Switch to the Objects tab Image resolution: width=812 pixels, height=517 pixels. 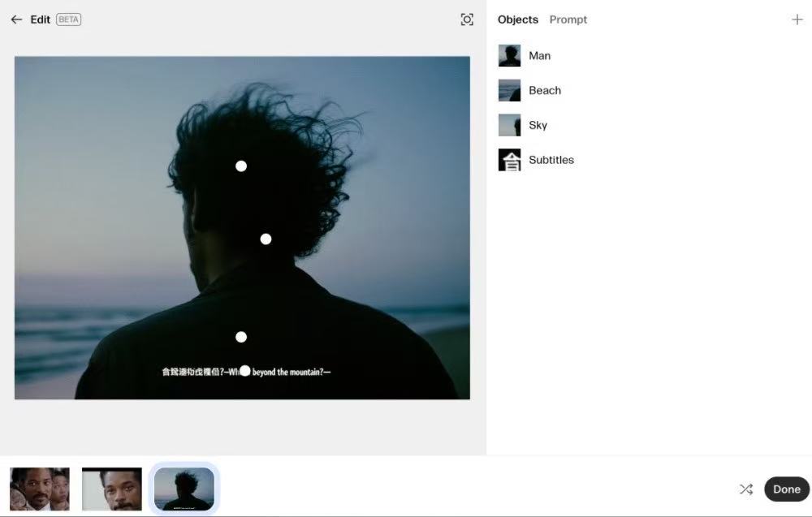pyautogui.click(x=517, y=19)
